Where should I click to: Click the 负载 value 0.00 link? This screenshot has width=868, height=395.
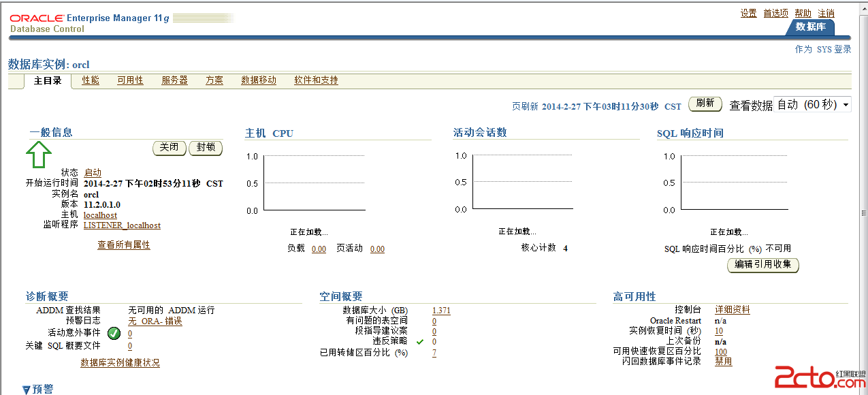tap(319, 249)
